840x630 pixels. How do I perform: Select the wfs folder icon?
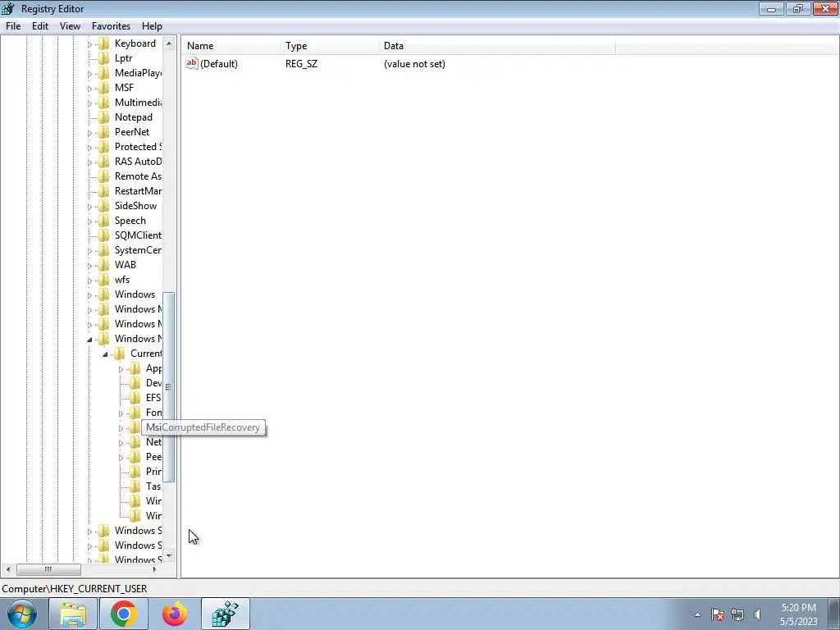104,280
